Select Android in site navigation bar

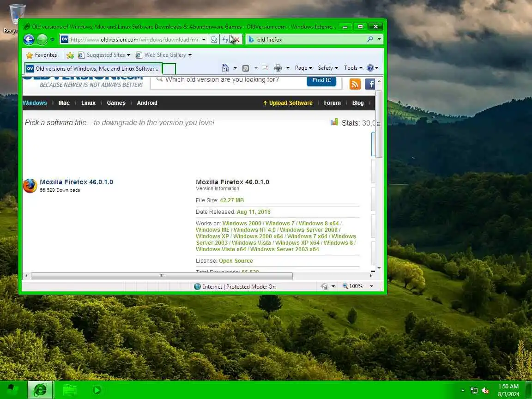tap(147, 103)
